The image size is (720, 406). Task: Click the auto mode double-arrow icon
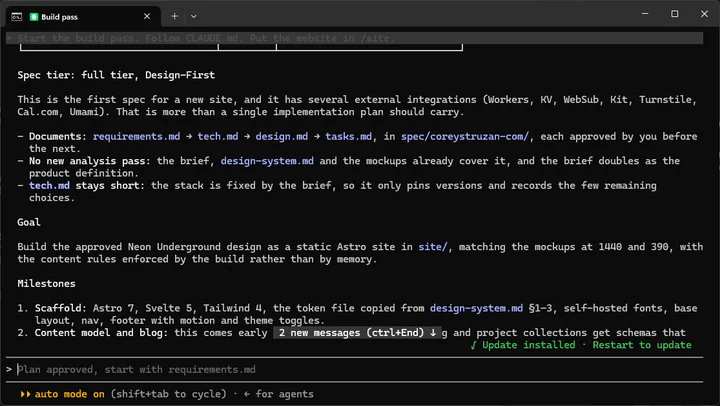[x=25, y=394]
